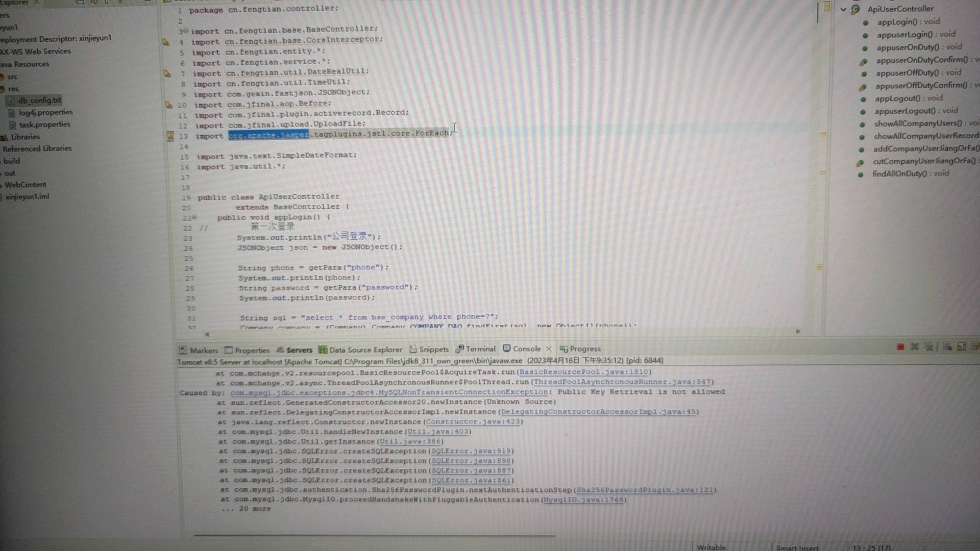Viewport: 980px width, 551px height.
Task: Collapse the imports fold toggle at line 3
Action: [186, 31]
